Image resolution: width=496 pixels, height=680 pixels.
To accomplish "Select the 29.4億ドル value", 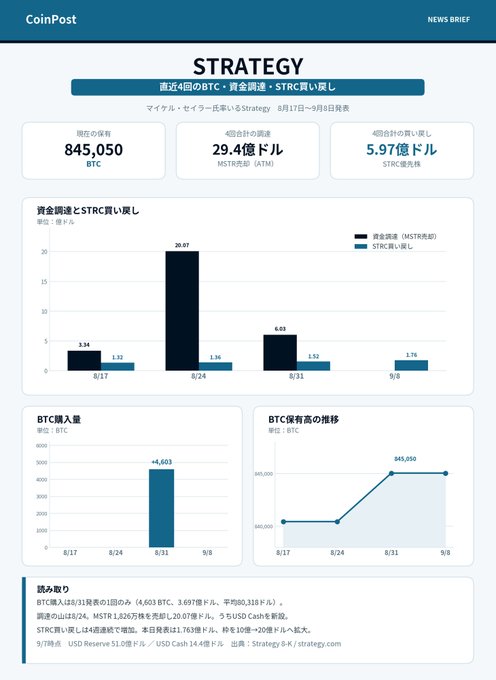I will pos(248,150).
